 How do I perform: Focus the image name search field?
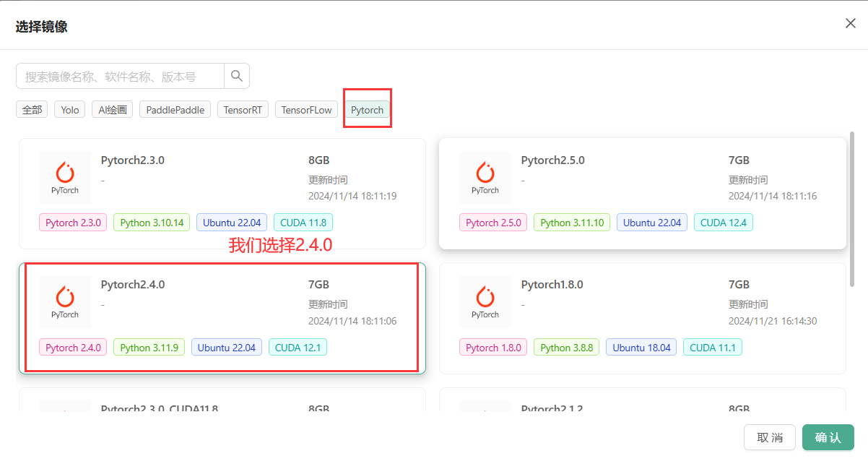120,76
